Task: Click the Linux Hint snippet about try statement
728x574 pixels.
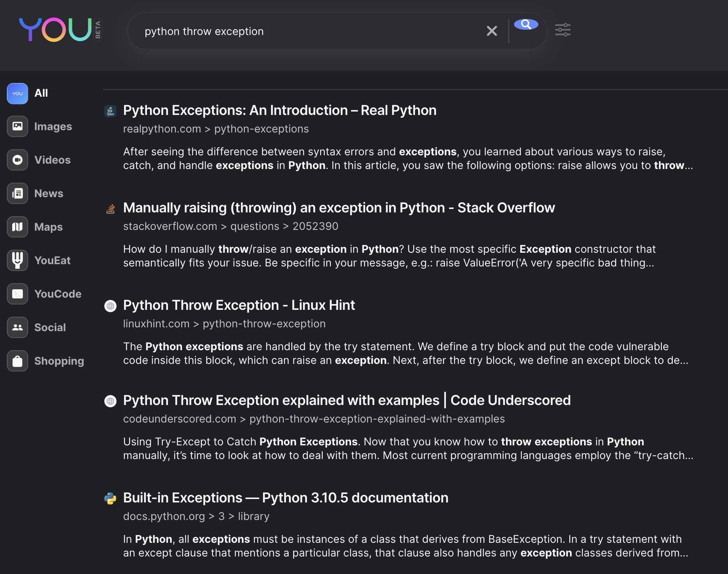Action: tap(406, 354)
